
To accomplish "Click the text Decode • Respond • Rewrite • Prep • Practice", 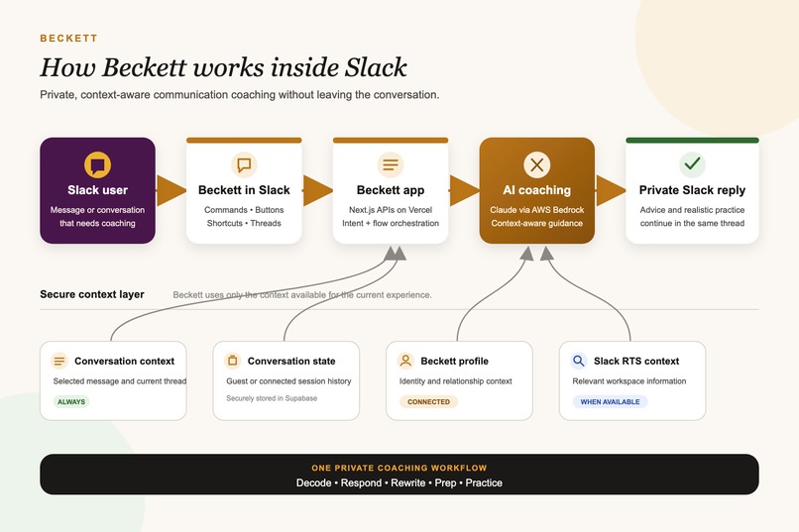I will pyautogui.click(x=399, y=482).
